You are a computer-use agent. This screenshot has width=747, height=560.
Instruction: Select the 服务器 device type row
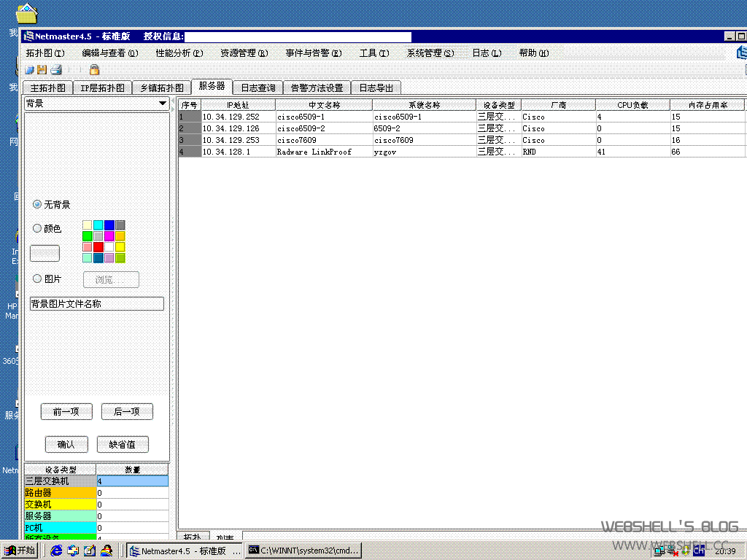96,516
